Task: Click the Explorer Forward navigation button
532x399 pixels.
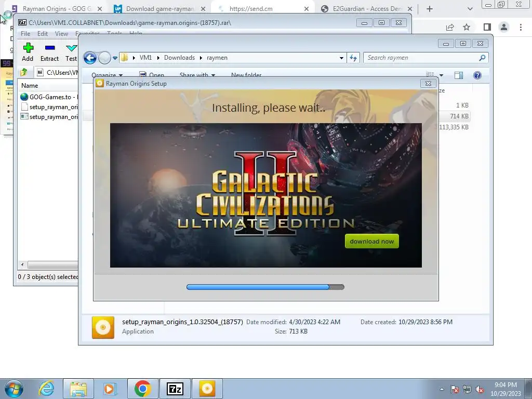Action: click(104, 58)
